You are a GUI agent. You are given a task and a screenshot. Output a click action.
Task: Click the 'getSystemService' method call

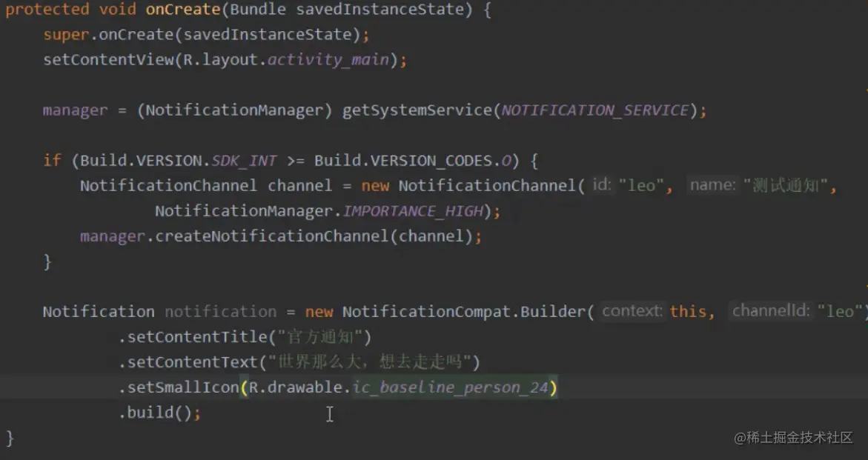click(x=417, y=110)
